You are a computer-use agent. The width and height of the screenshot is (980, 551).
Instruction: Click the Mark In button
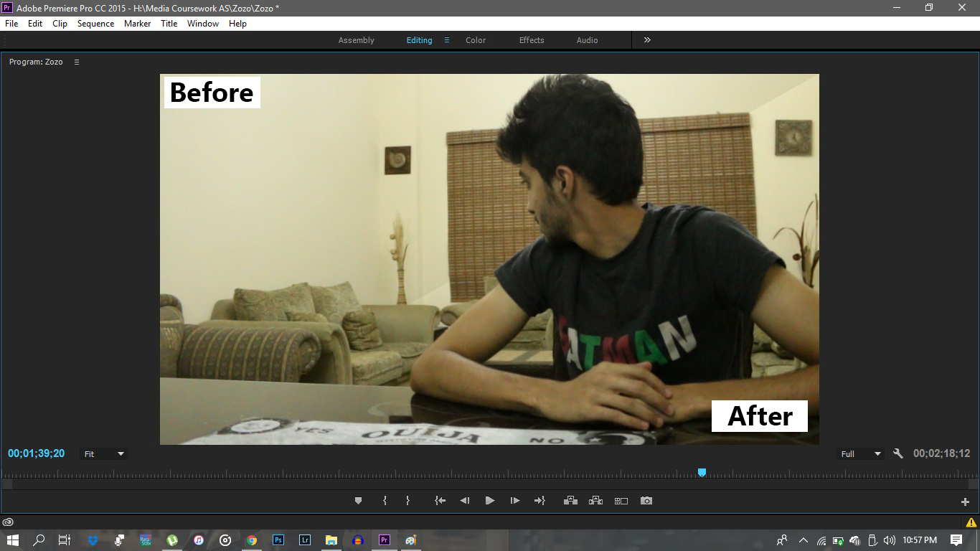[x=385, y=501]
